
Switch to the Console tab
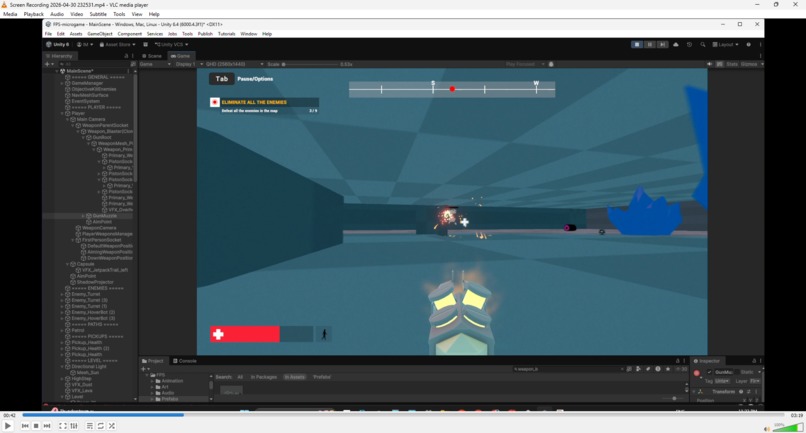tap(185, 361)
